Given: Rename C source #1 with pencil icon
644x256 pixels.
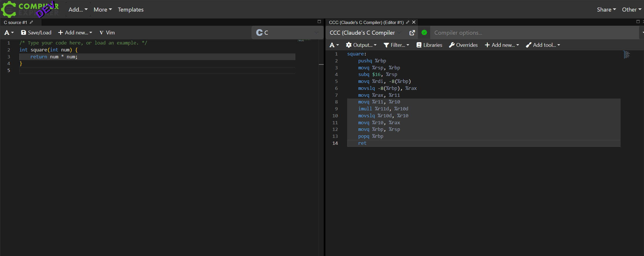Looking at the screenshot, I should pyautogui.click(x=32, y=22).
